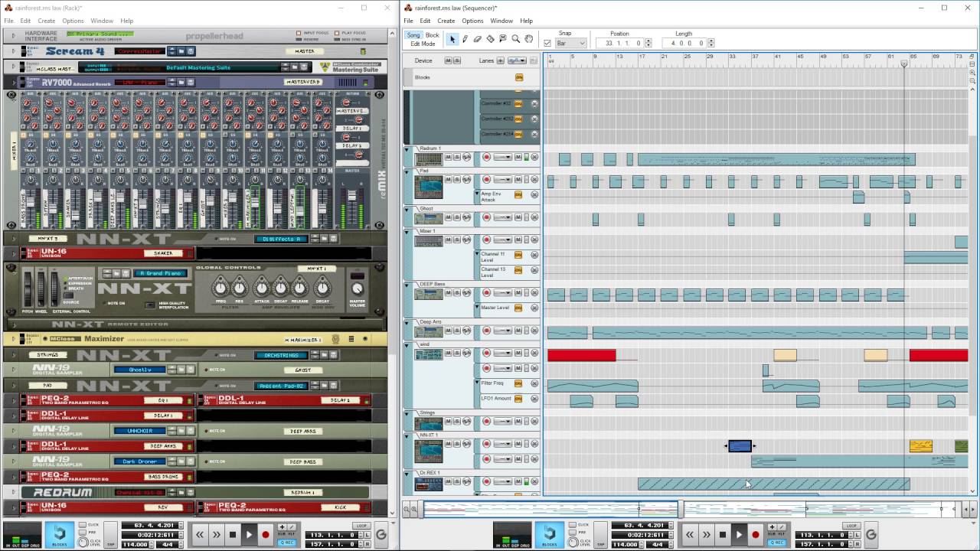Open the Create menu in Sequencer window

click(x=446, y=21)
